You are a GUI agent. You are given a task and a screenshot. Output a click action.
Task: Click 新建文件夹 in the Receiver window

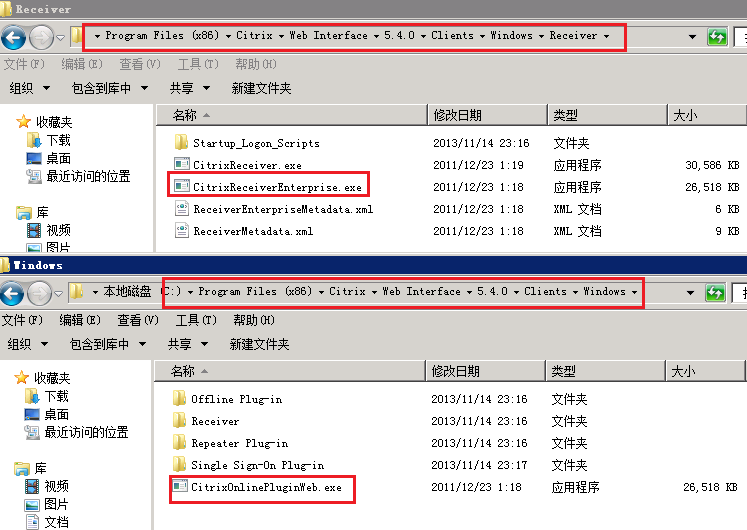coord(261,88)
